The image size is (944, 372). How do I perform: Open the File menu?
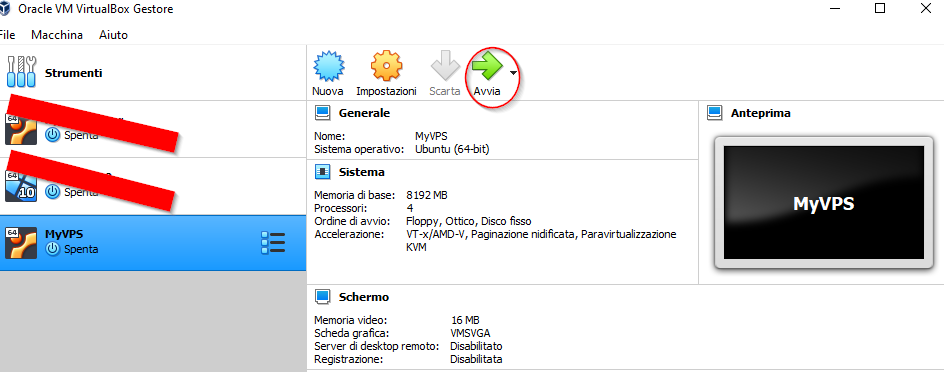tap(7, 35)
